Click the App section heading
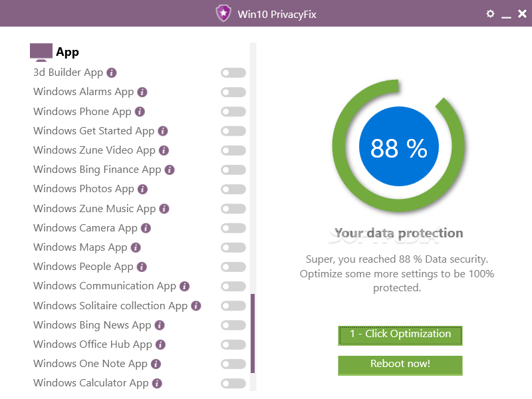 click(68, 53)
